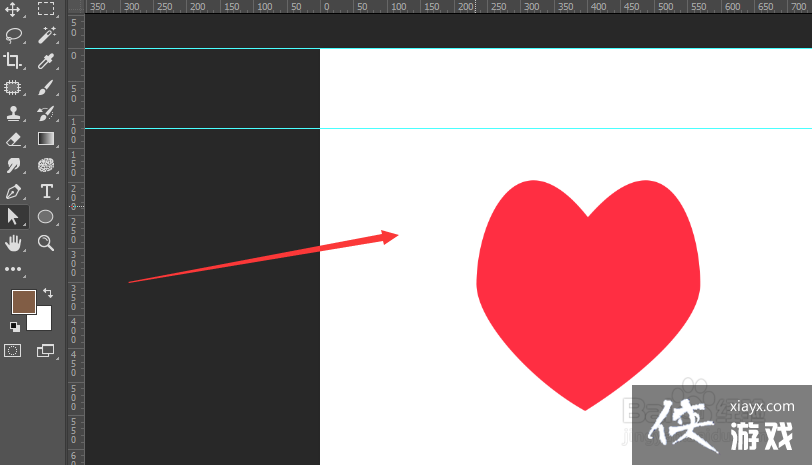Select the Horizontal Type tool
The image size is (812, 465).
pyautogui.click(x=45, y=191)
